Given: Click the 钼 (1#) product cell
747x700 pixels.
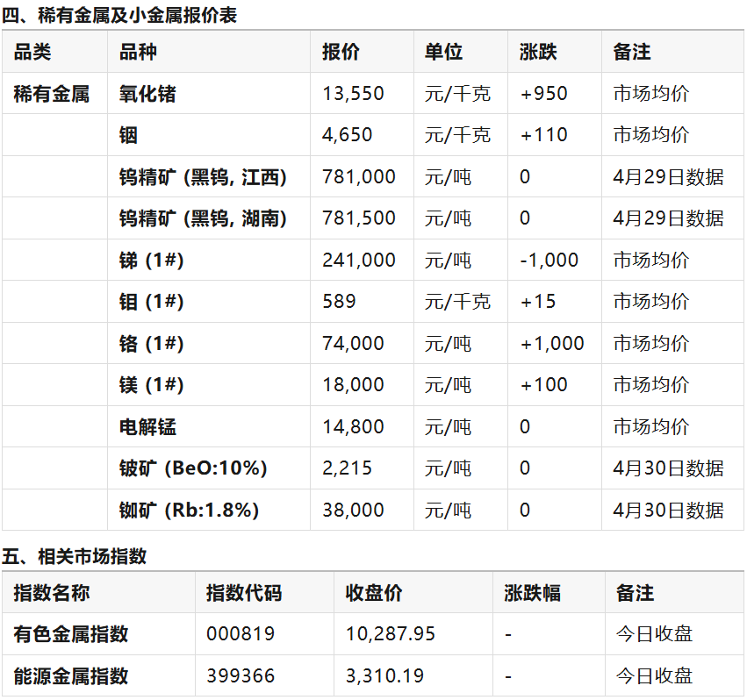Looking at the screenshot, I should [151, 302].
